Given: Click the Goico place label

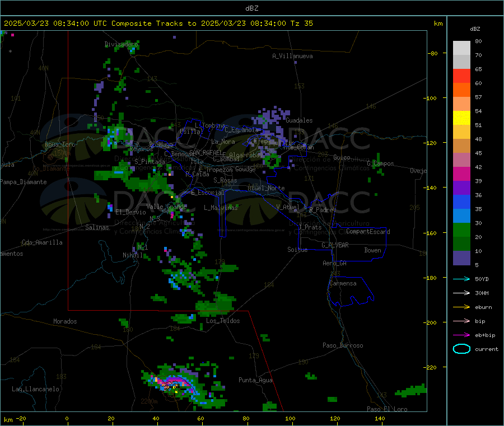Looking at the screenshot, I should point(342,157).
